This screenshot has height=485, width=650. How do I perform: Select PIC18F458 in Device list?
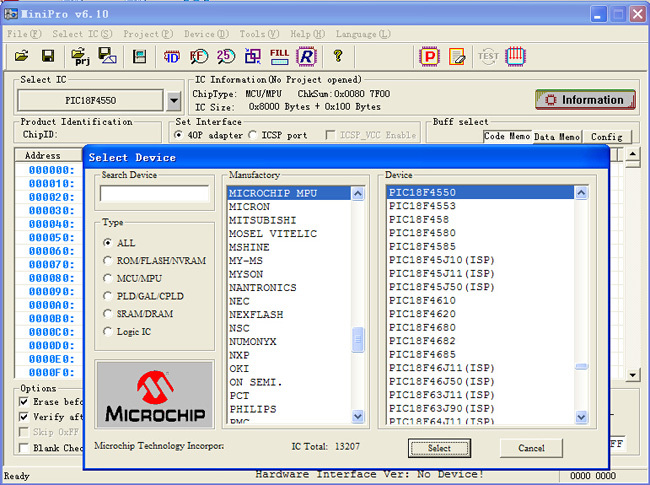[x=481, y=219]
